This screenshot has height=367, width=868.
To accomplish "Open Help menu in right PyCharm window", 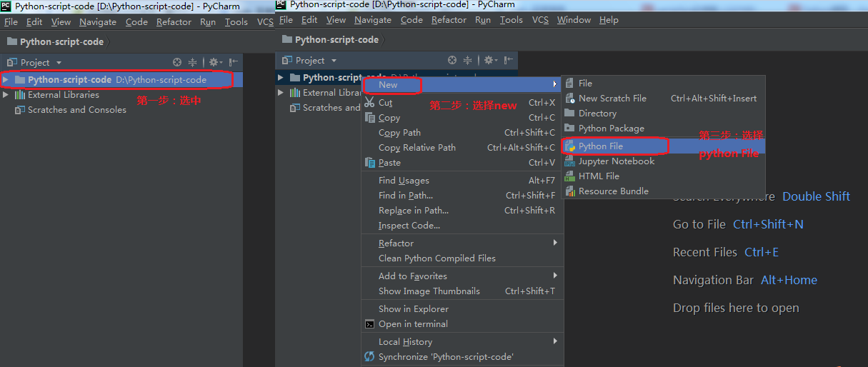I will 609,20.
